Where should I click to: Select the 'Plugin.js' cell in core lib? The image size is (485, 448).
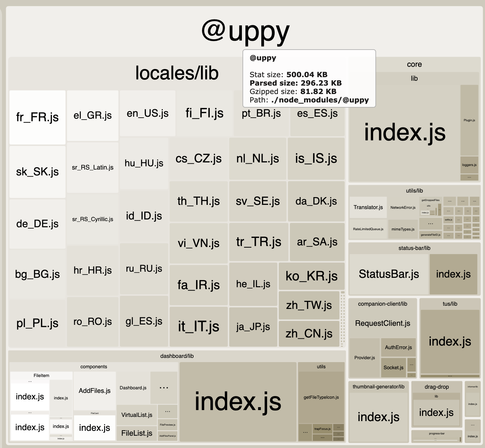point(469,120)
